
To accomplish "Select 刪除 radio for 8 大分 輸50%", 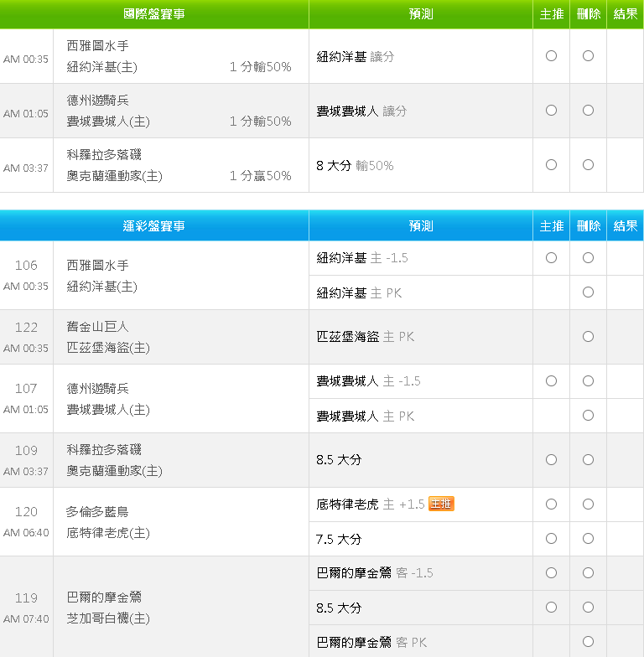I will point(588,164).
